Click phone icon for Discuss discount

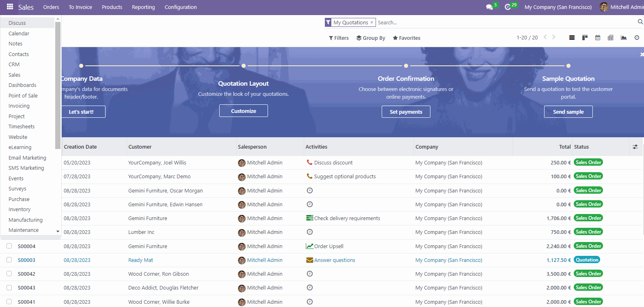[309, 162]
